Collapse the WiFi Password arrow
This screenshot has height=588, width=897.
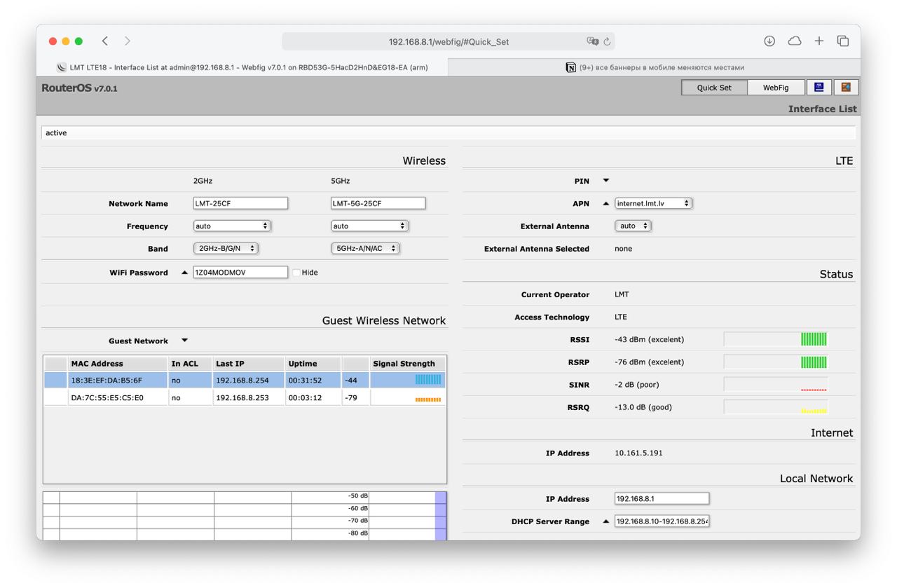pos(184,273)
